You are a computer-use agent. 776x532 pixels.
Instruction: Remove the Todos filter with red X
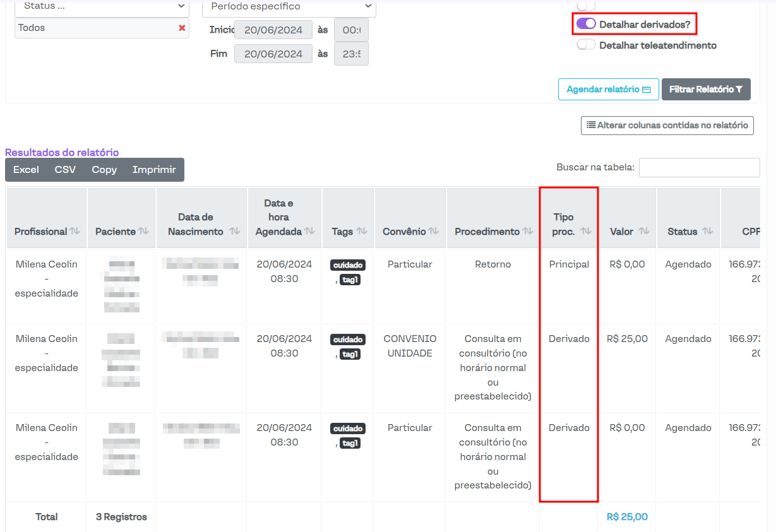coord(182,28)
